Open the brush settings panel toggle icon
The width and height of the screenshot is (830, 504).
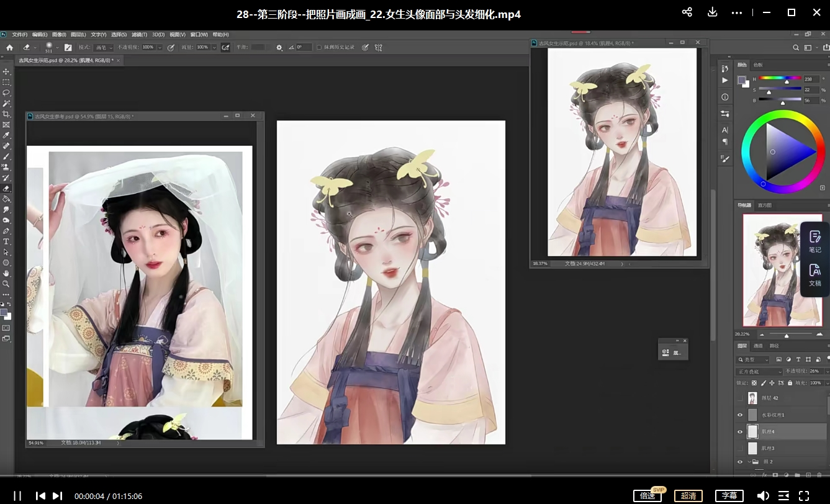pos(68,47)
